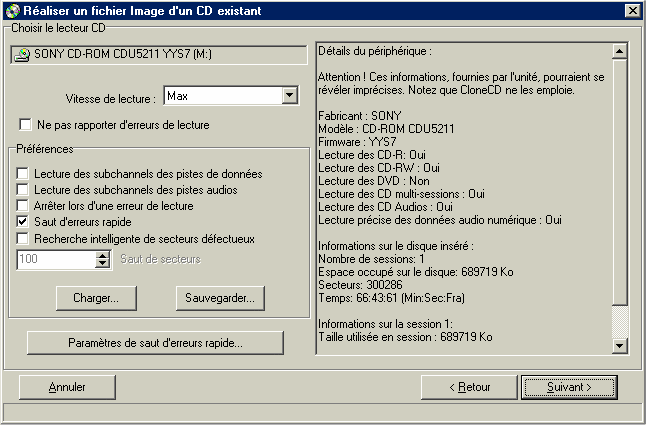The image size is (646, 425).
Task: Uncheck Saut d'erreurs rapide option
Action: (x=22, y=222)
